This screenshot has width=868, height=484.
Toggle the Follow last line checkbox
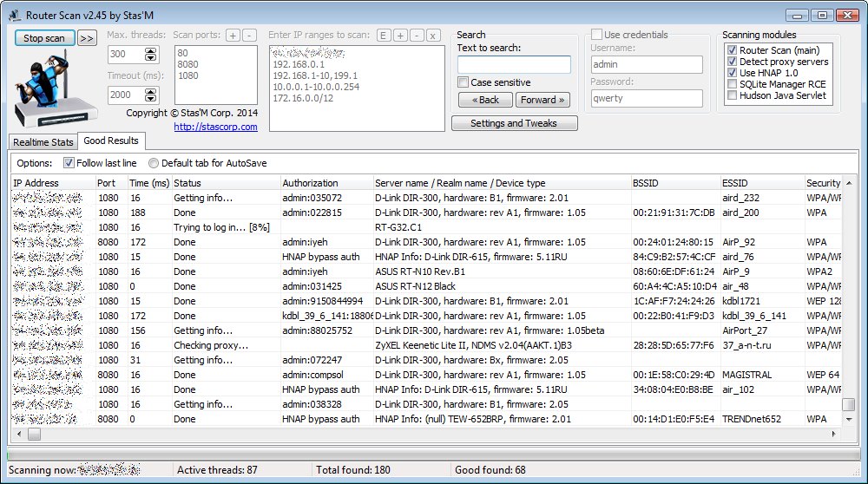click(69, 163)
